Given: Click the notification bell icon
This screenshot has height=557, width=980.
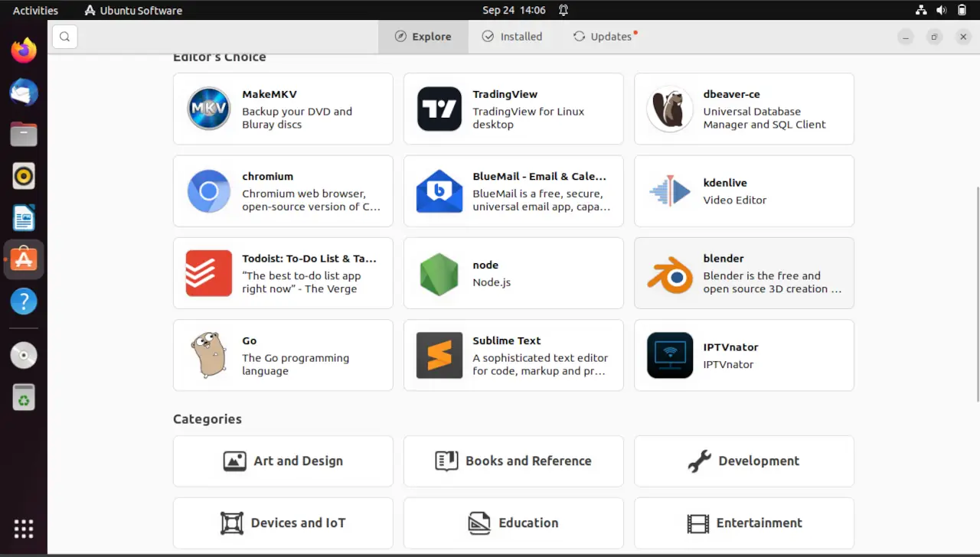Looking at the screenshot, I should pos(563,10).
